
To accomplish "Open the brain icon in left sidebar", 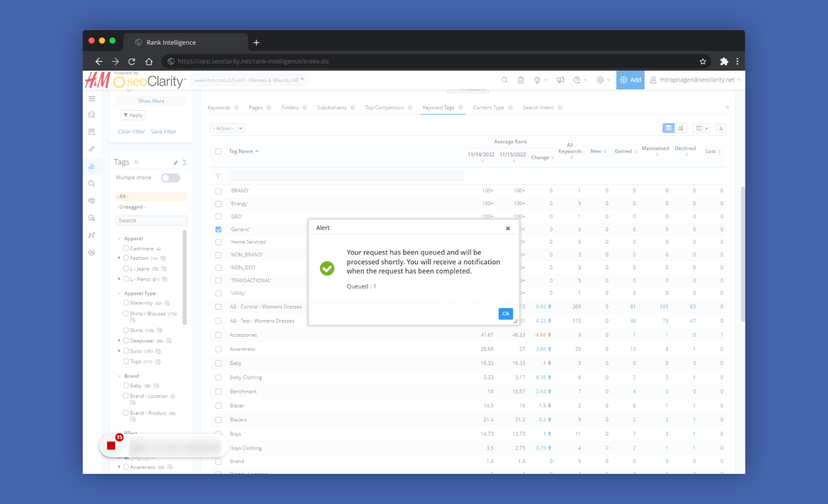I will [x=91, y=201].
